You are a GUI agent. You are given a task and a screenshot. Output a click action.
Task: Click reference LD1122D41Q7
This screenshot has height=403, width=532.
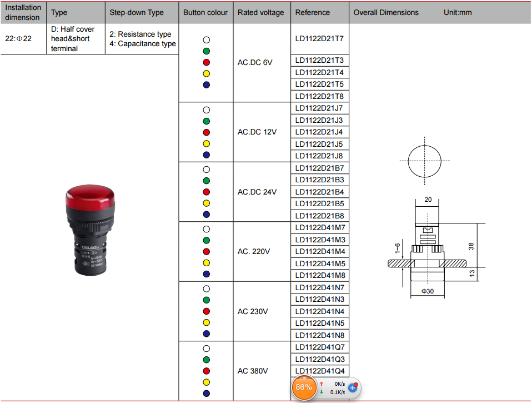320,347
